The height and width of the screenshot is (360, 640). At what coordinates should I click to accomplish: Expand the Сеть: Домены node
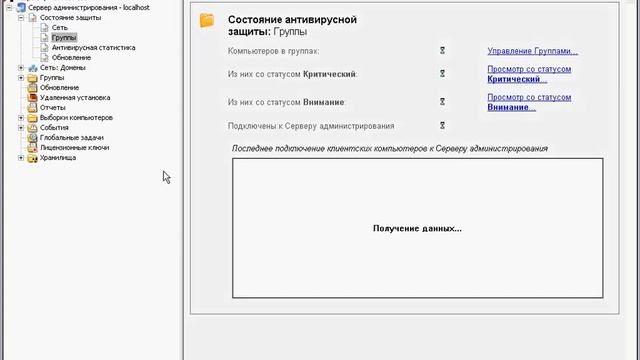tap(21, 68)
